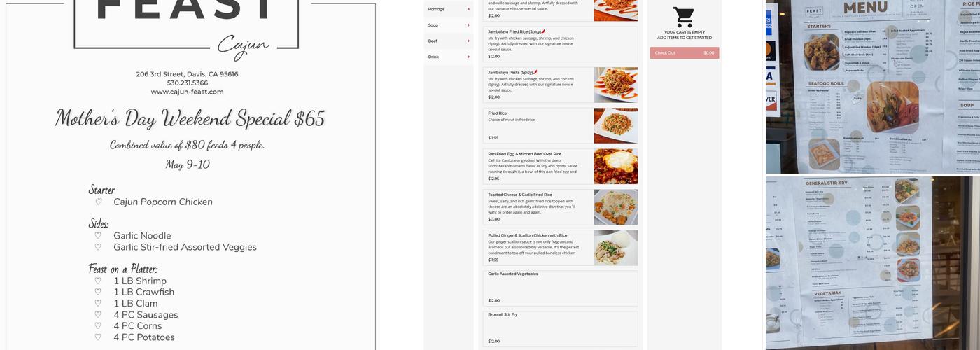Select the Broccoli Stir Fry menu item
980x350 pixels.
560,329
